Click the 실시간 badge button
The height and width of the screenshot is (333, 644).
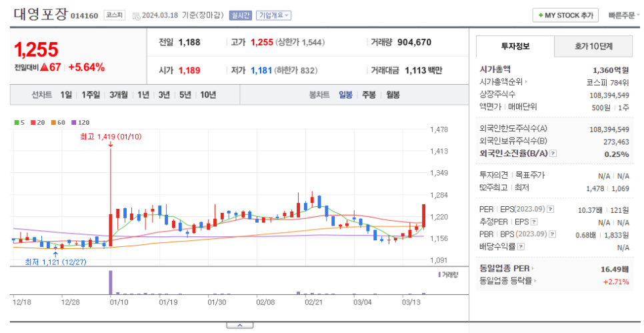pos(240,15)
